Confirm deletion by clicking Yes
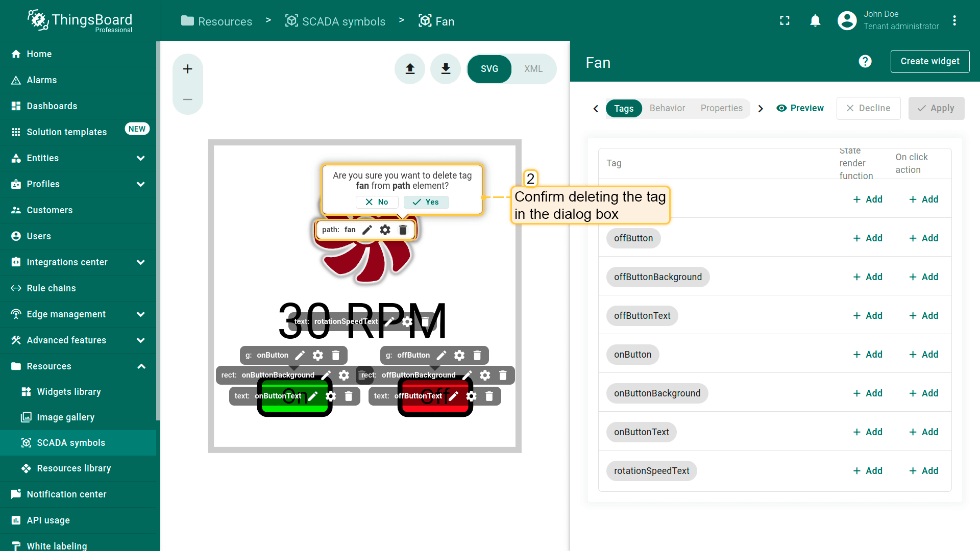Viewport: 980px width, 551px height. pyautogui.click(x=426, y=202)
